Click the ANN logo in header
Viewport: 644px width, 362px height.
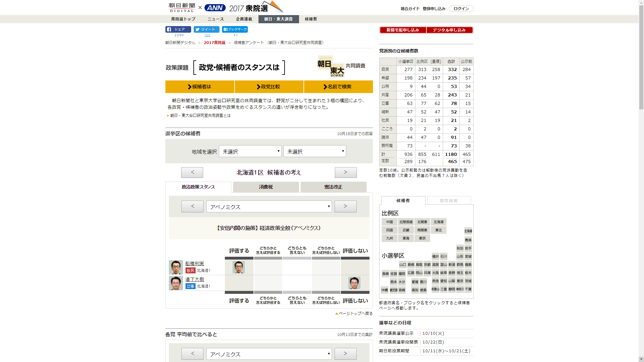(215, 8)
